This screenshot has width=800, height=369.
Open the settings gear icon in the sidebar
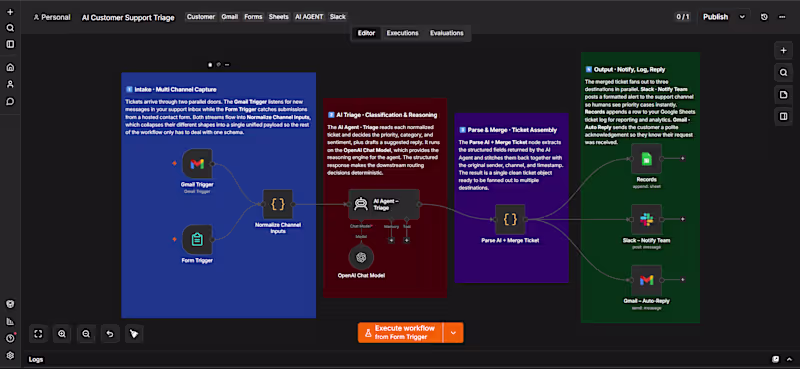pyautogui.click(x=10, y=355)
